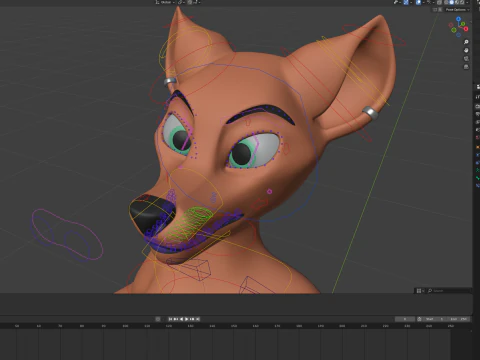Open the orange Object properties tab
480x360 pixels.
click(x=478, y=147)
